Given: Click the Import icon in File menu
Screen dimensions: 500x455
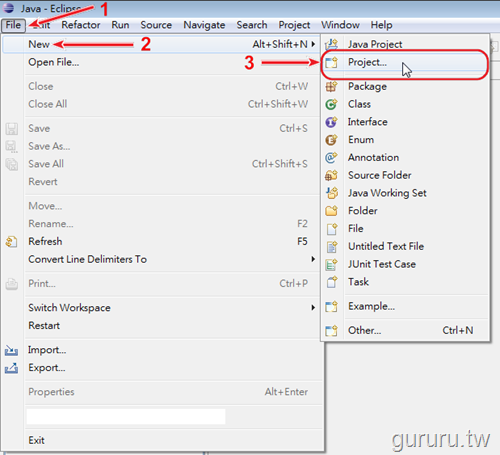Looking at the screenshot, I should pyautogui.click(x=11, y=350).
